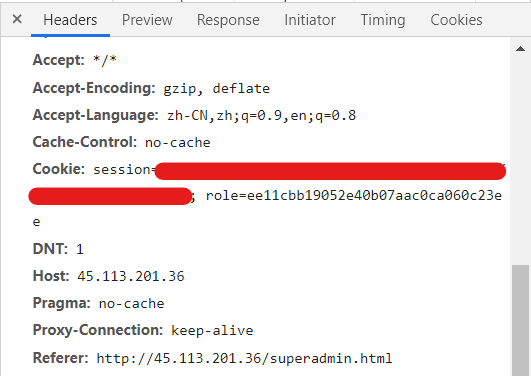The height and width of the screenshot is (376, 531).
Task: Click the Proxy-Connection keep-alive value
Action: tap(212, 331)
